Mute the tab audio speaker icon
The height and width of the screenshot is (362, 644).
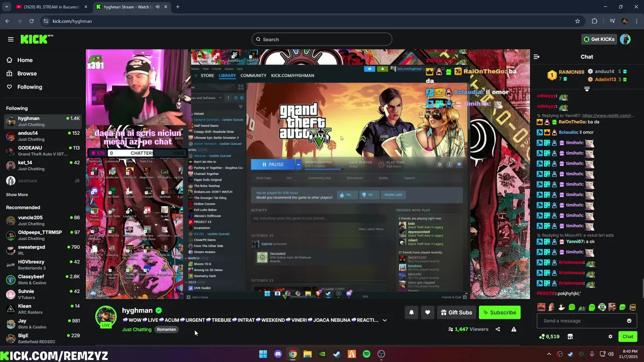158,7
